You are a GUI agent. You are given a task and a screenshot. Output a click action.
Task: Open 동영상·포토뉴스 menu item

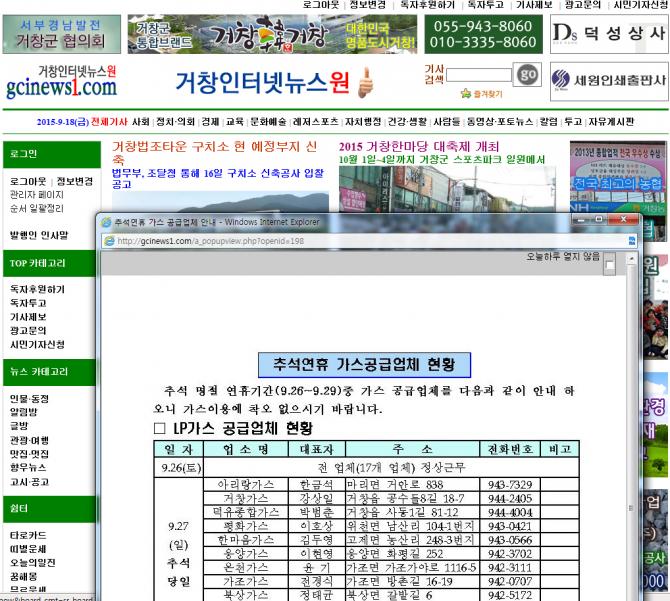point(500,122)
